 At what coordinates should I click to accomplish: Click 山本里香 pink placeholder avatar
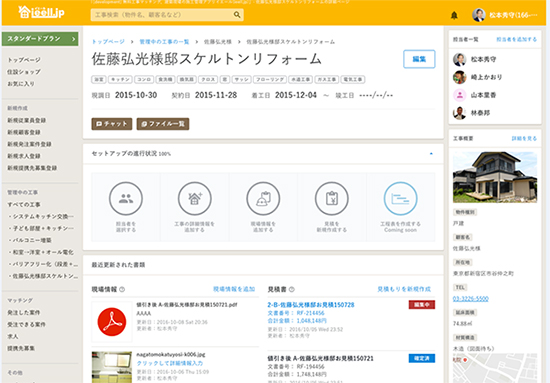460,95
